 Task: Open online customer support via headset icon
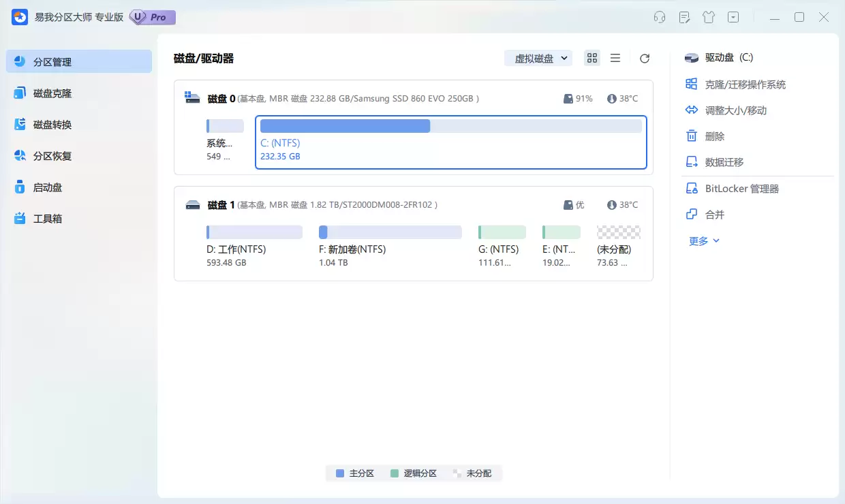click(x=660, y=17)
